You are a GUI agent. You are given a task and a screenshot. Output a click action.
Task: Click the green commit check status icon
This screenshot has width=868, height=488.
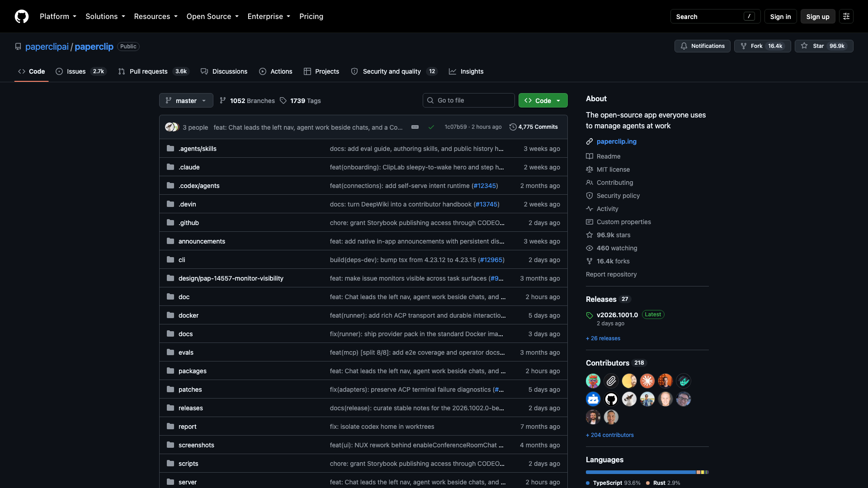[x=431, y=127]
